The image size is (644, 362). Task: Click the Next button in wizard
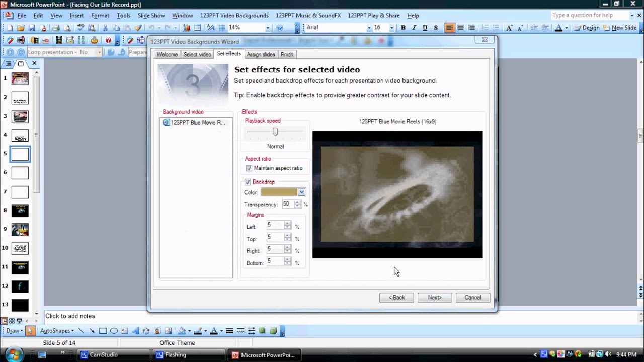435,297
